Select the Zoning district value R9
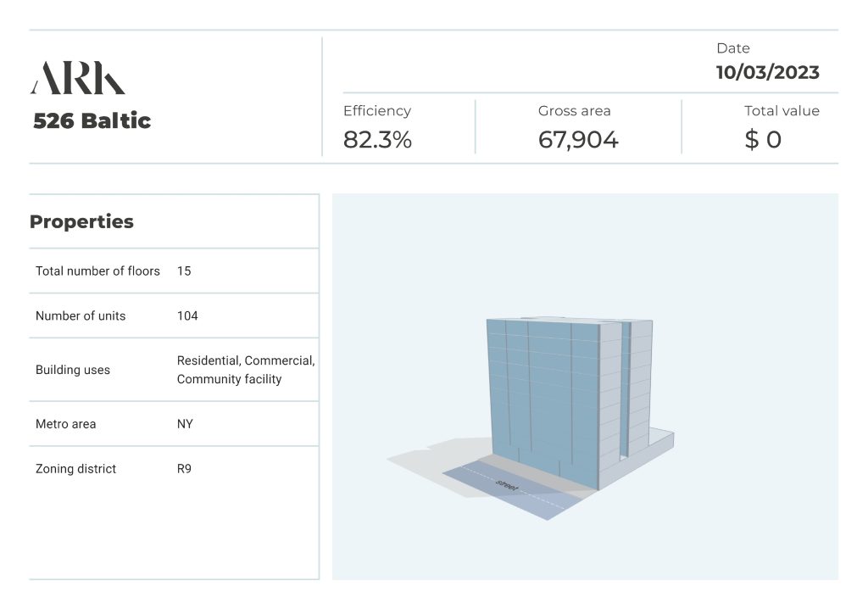 click(x=184, y=469)
